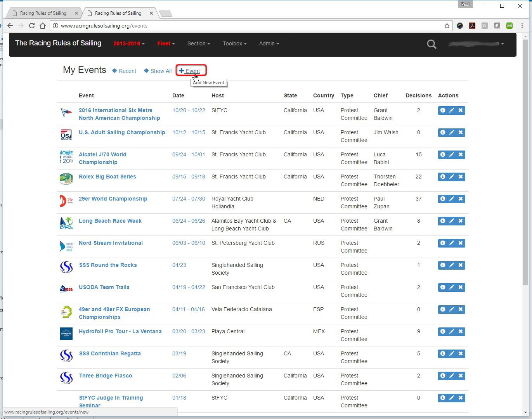The width and height of the screenshot is (532, 419).
Task: Click country cell MEX
Action: [319, 331]
